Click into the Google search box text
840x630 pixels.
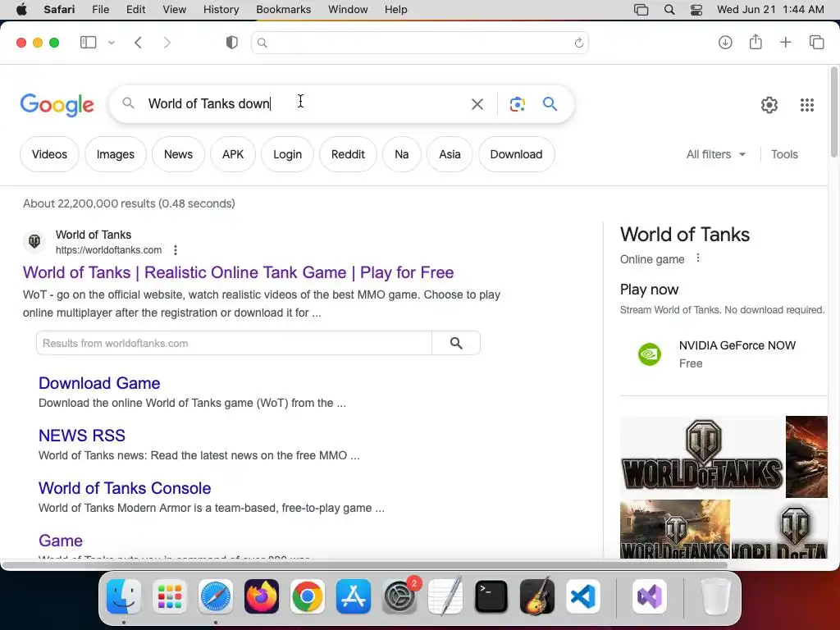(209, 103)
